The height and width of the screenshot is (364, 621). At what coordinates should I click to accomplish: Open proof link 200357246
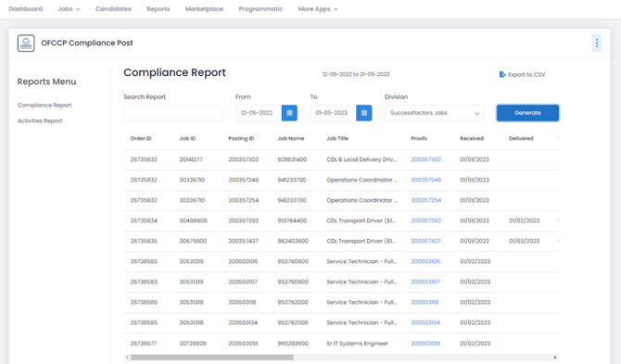pyautogui.click(x=425, y=180)
